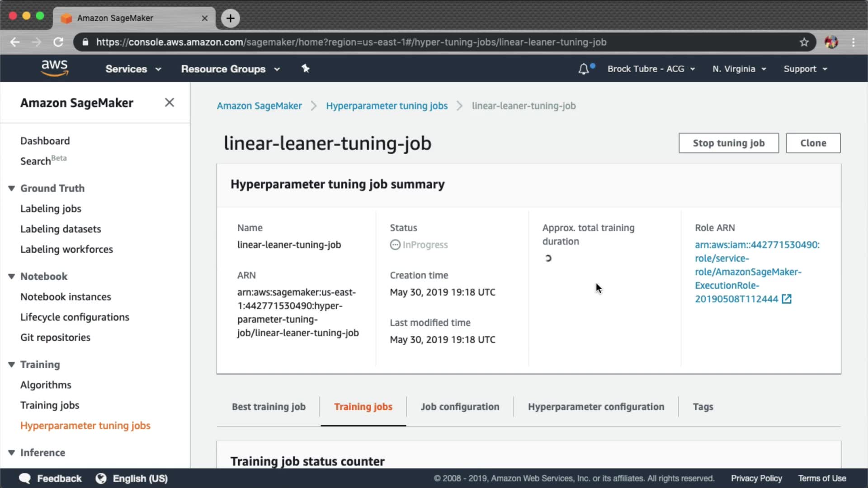Collapse the Training sidebar section

click(x=12, y=365)
